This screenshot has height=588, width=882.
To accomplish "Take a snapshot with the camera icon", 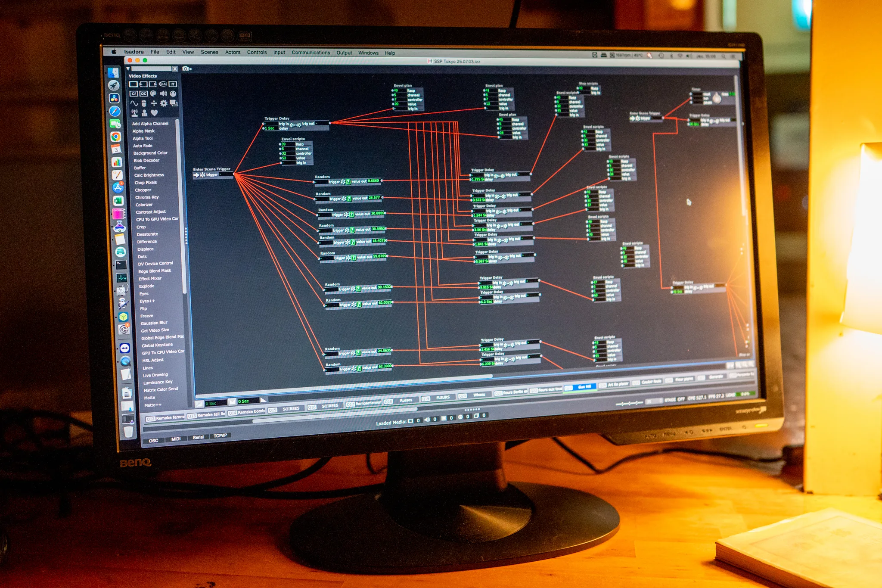I will click(186, 68).
